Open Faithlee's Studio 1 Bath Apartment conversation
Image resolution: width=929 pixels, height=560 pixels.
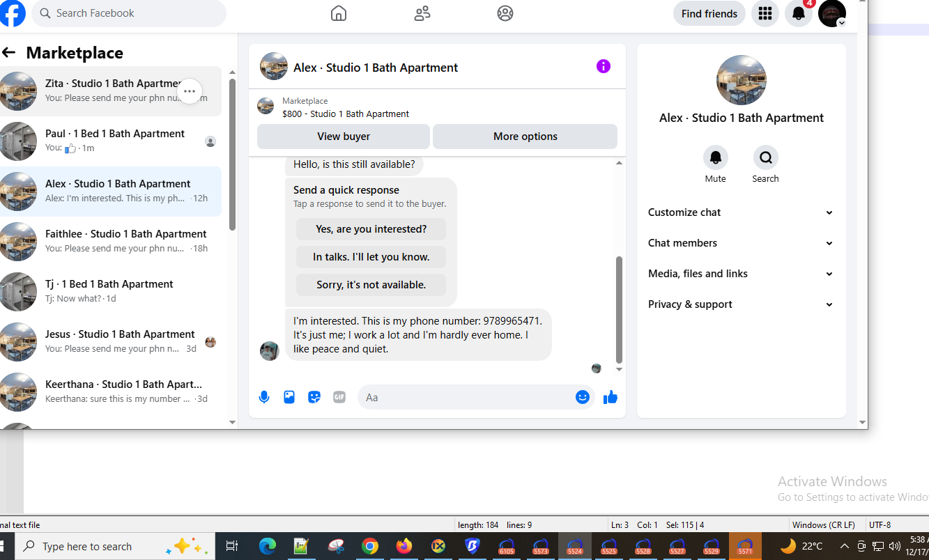(x=111, y=242)
